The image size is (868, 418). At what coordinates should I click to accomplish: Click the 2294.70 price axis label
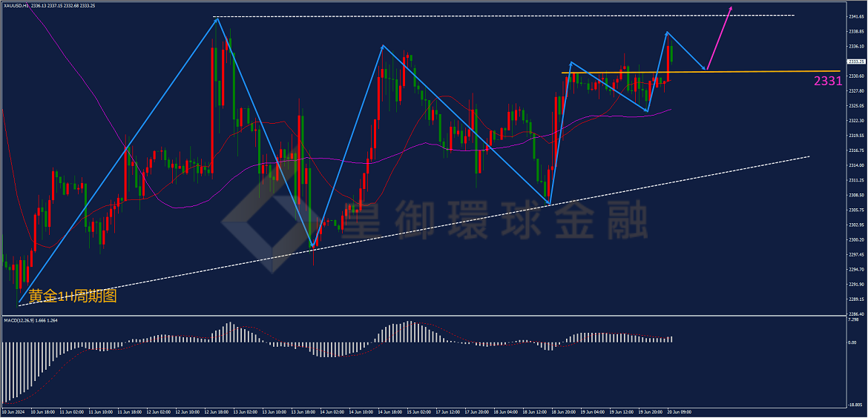(x=856, y=270)
